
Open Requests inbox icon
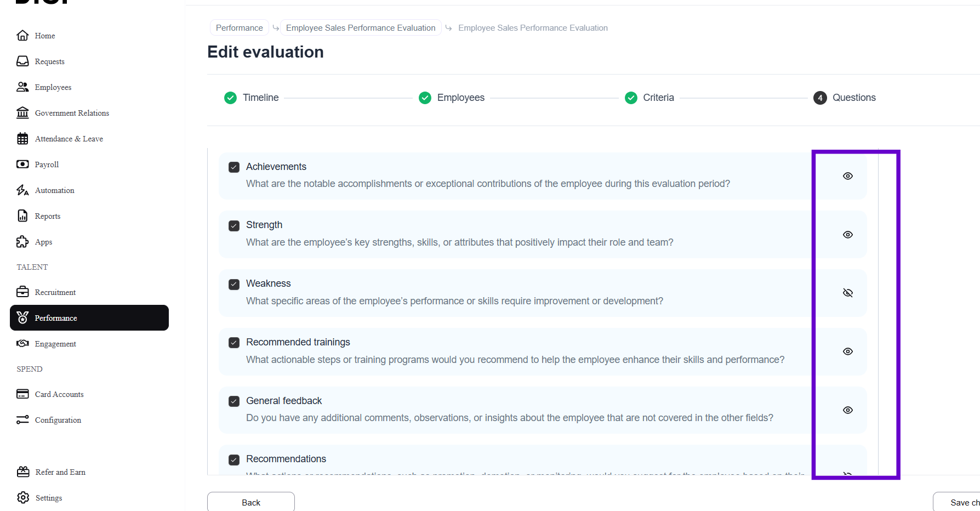(x=22, y=61)
